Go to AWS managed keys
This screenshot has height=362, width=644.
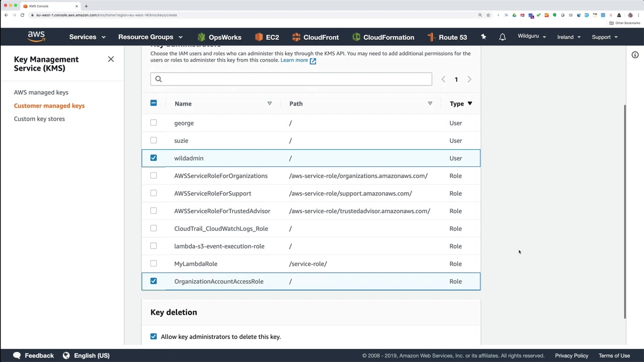[41, 93]
